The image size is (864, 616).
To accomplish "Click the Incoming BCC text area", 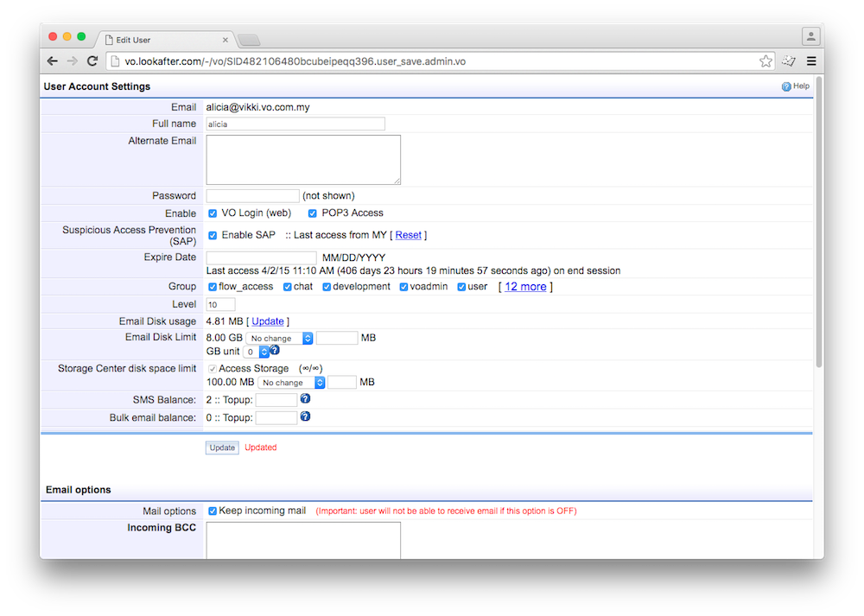I will (303, 541).
